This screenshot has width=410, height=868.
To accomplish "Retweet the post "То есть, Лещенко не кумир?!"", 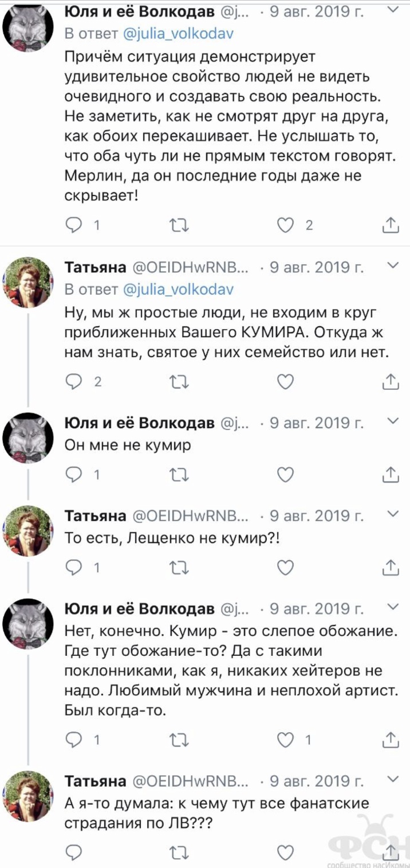I will coord(180,567).
